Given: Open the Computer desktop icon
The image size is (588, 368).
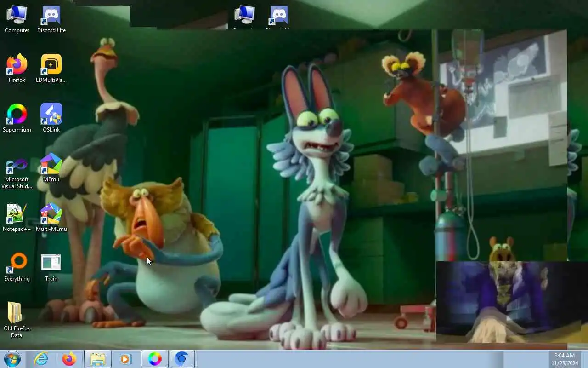Looking at the screenshot, I should point(17,19).
